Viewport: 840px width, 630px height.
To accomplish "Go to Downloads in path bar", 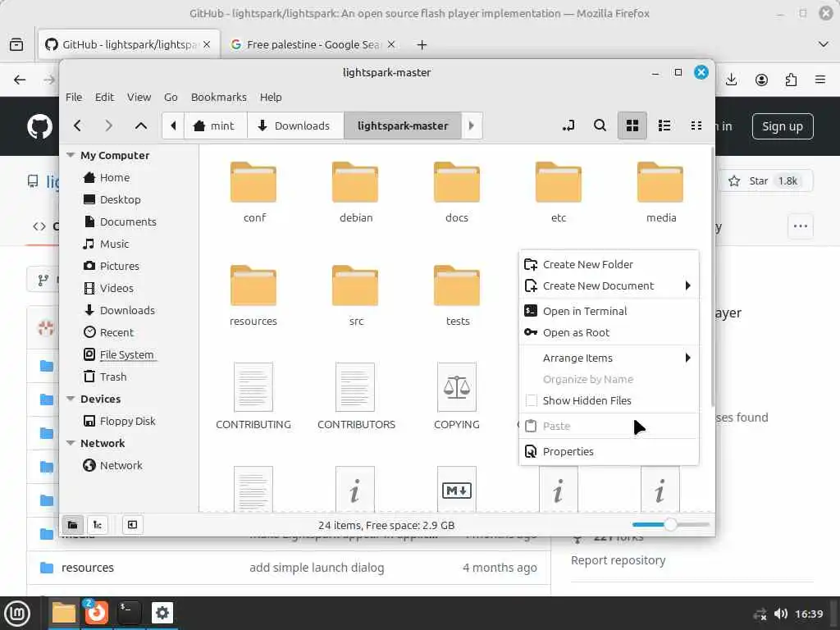I will click(x=294, y=126).
